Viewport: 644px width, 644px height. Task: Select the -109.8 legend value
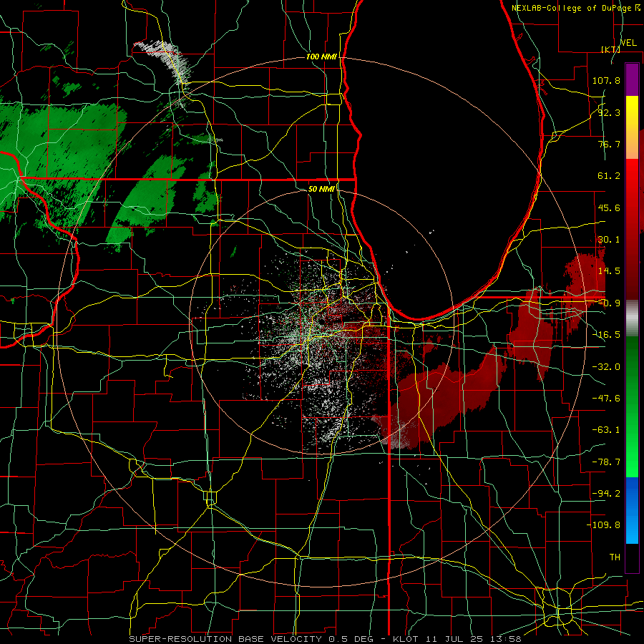(x=604, y=525)
